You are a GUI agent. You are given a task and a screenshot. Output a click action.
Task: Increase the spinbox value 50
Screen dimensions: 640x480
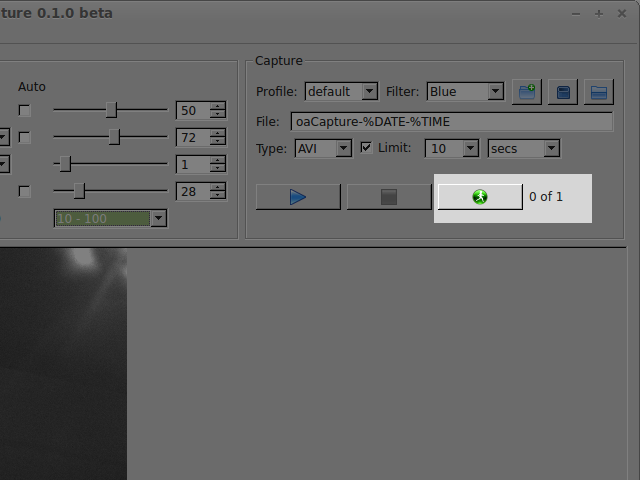pos(218,106)
